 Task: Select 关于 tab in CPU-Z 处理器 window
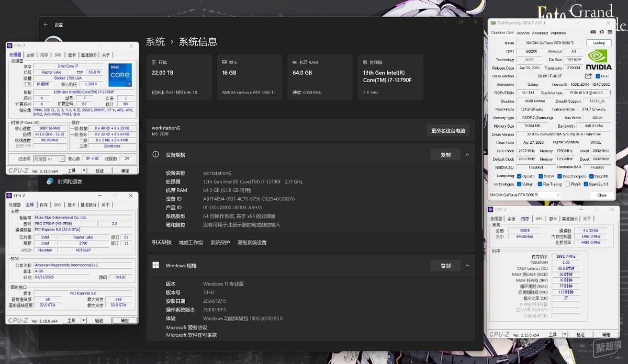(x=106, y=55)
